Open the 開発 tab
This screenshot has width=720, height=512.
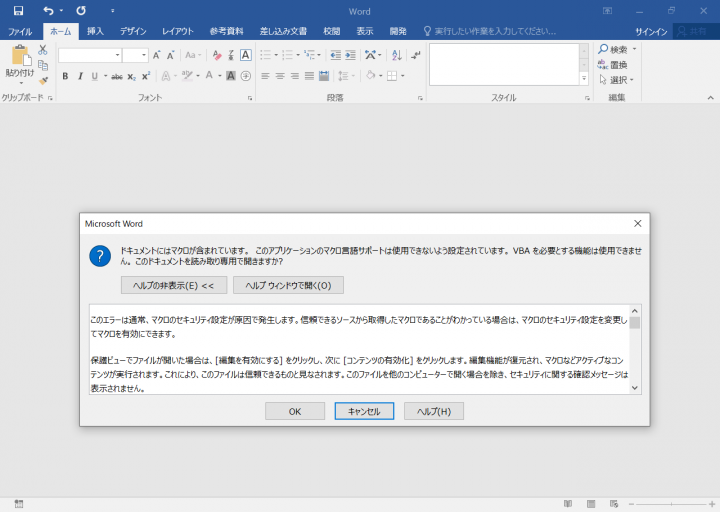click(398, 31)
